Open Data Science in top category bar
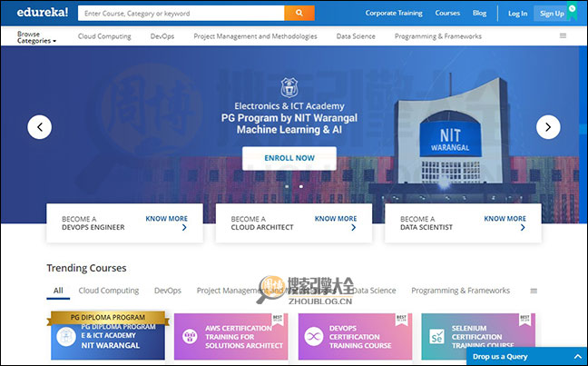588x366 pixels. (x=356, y=36)
